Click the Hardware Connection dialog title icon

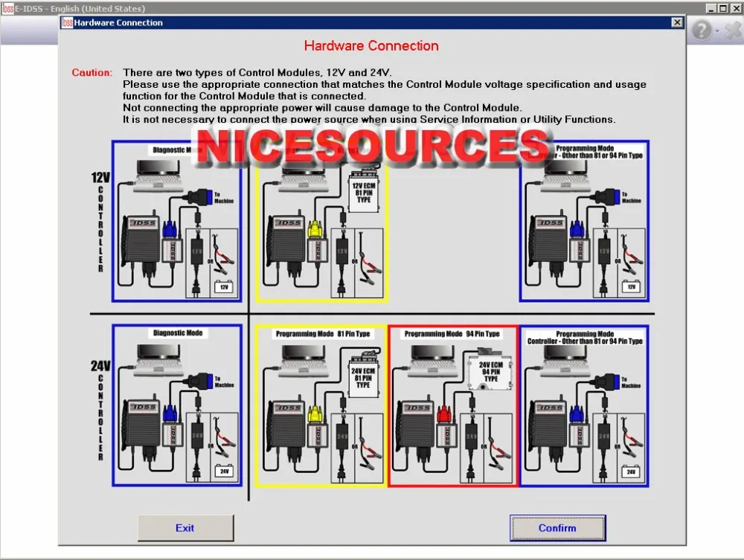[68, 22]
